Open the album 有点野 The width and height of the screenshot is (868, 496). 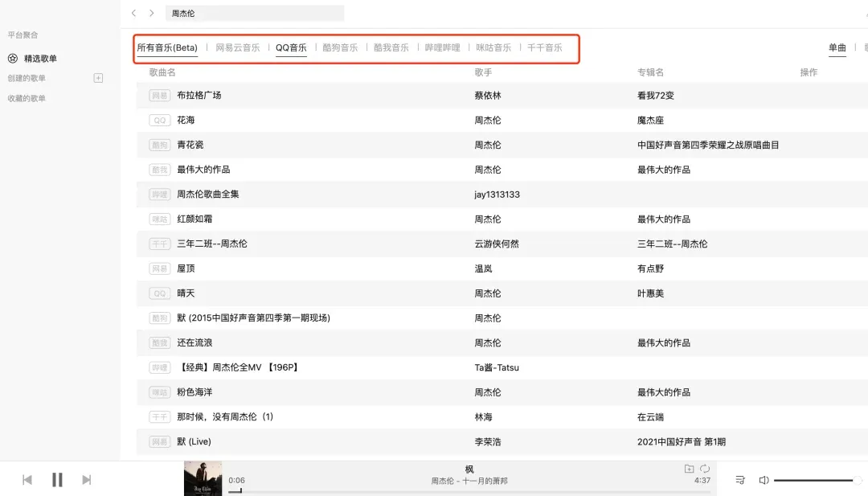(650, 268)
